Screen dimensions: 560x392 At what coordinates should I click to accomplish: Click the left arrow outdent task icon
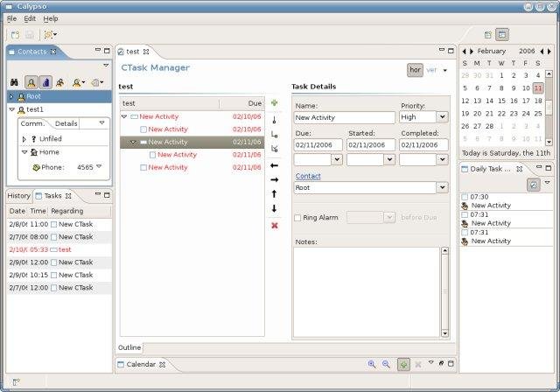274,165
